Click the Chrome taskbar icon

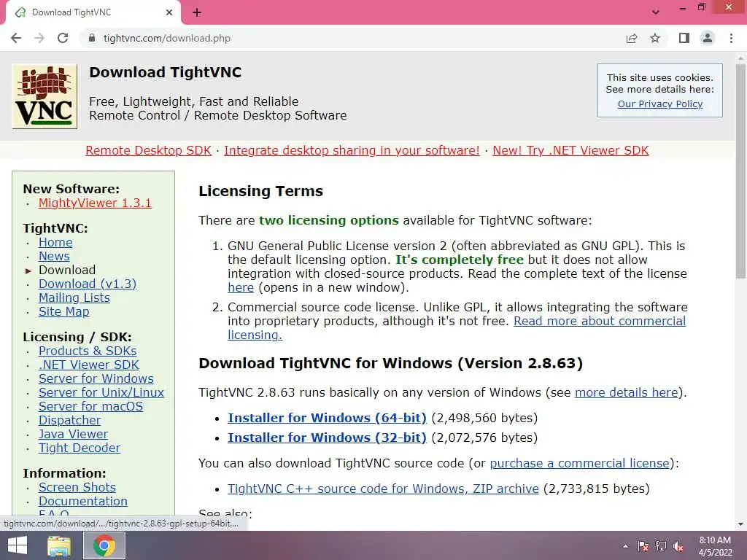104,545
